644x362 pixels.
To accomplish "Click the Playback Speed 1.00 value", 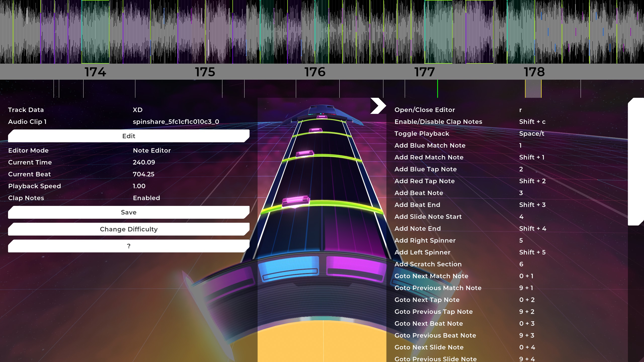I will click(139, 186).
